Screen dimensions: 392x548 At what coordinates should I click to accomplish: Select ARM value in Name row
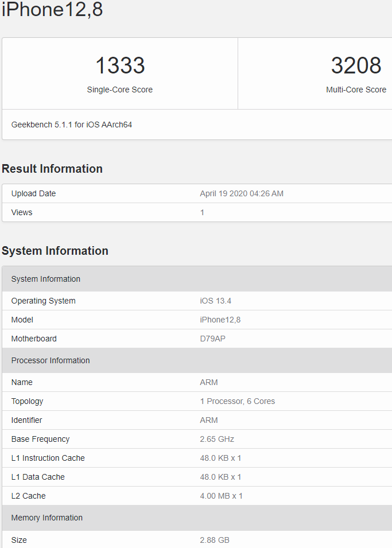tap(209, 382)
